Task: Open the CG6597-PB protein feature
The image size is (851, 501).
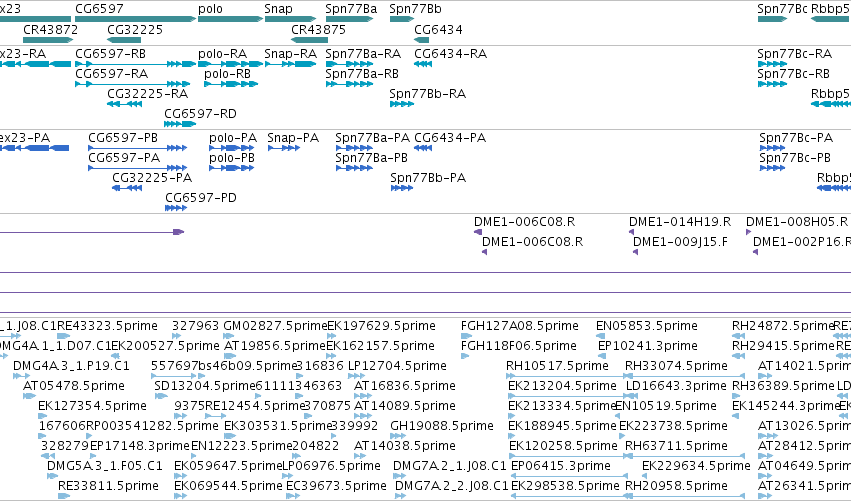Action: (x=137, y=148)
